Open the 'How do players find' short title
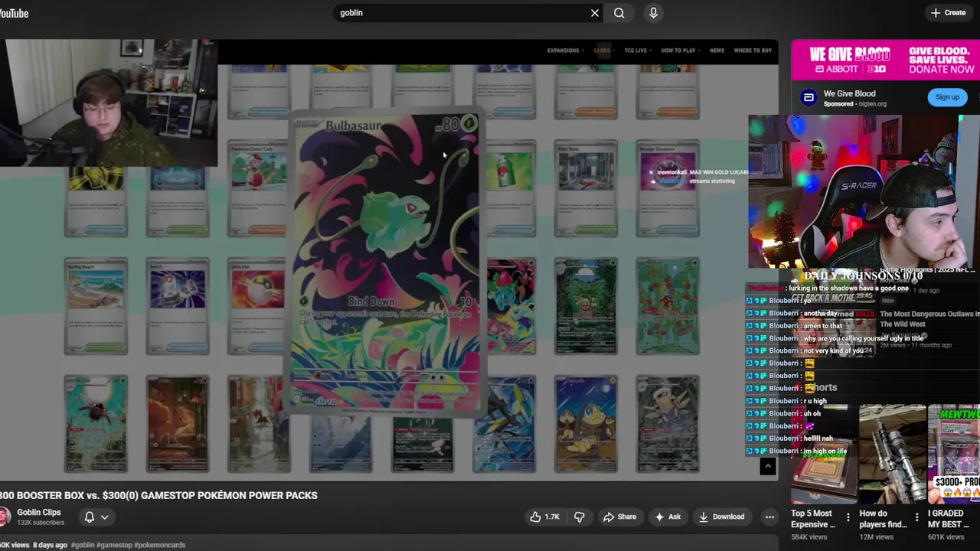 (x=883, y=519)
